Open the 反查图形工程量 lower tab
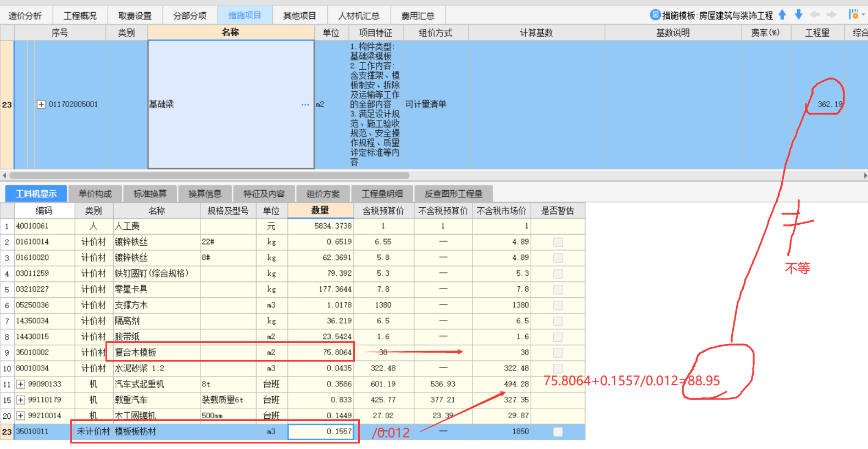This screenshot has height=449, width=868. coord(454,193)
